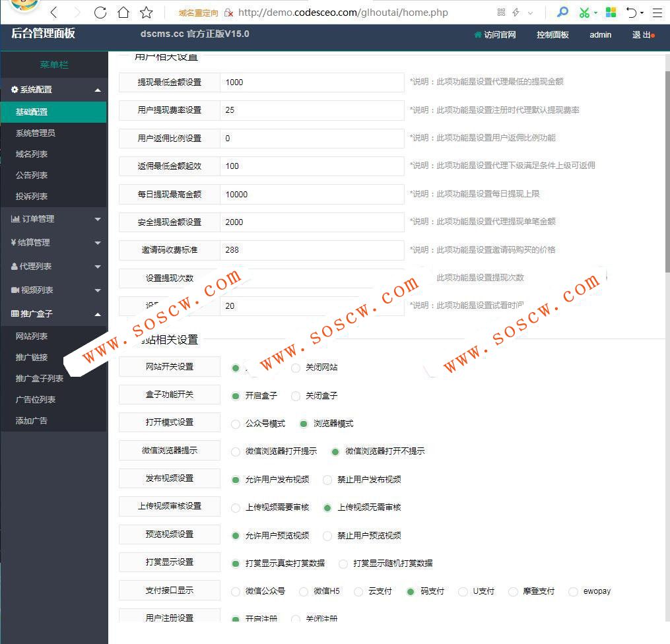
Task: Select the 关闭网站 radio button
Action: (296, 368)
